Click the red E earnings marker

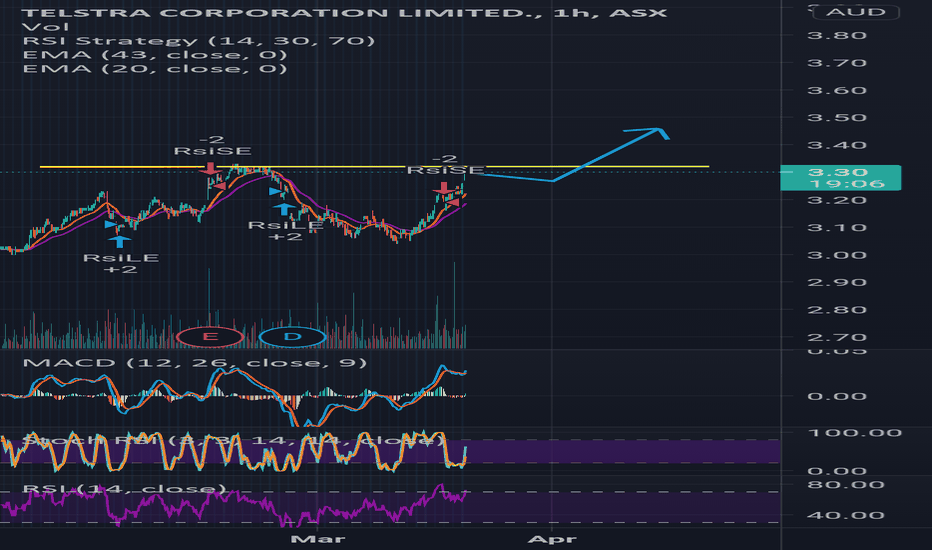pyautogui.click(x=210, y=337)
